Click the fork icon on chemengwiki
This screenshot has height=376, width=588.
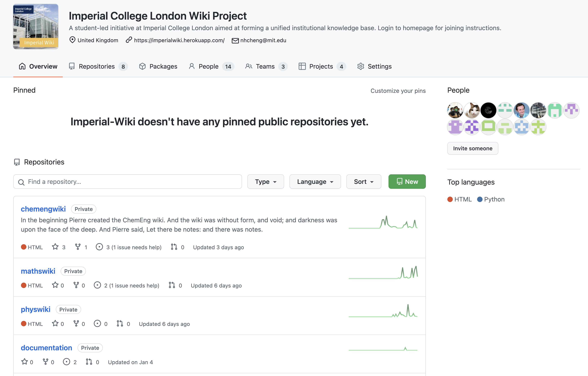(78, 247)
